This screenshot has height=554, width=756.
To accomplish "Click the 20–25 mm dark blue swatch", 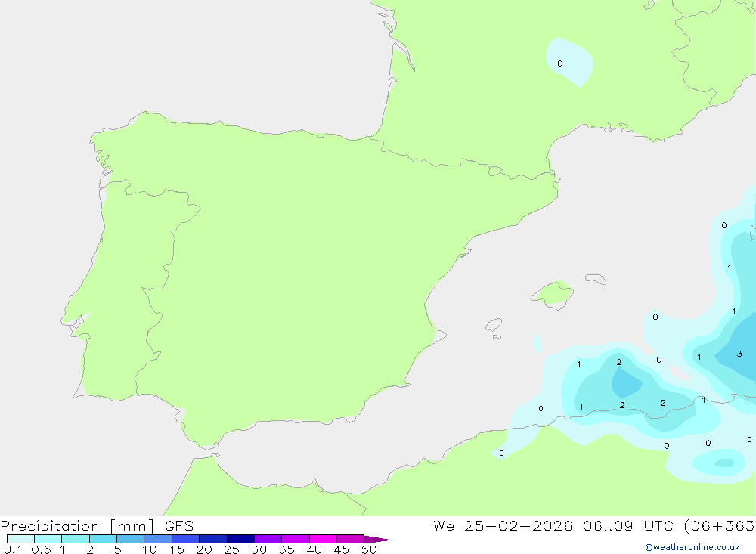I will point(212,539).
